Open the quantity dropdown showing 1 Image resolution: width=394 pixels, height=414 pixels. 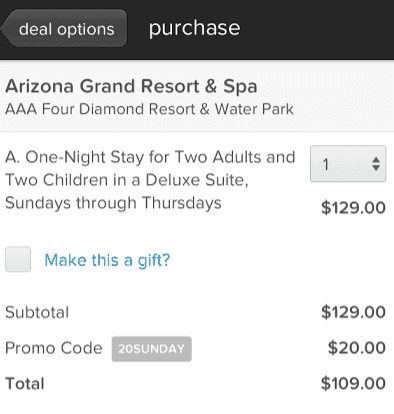(348, 164)
